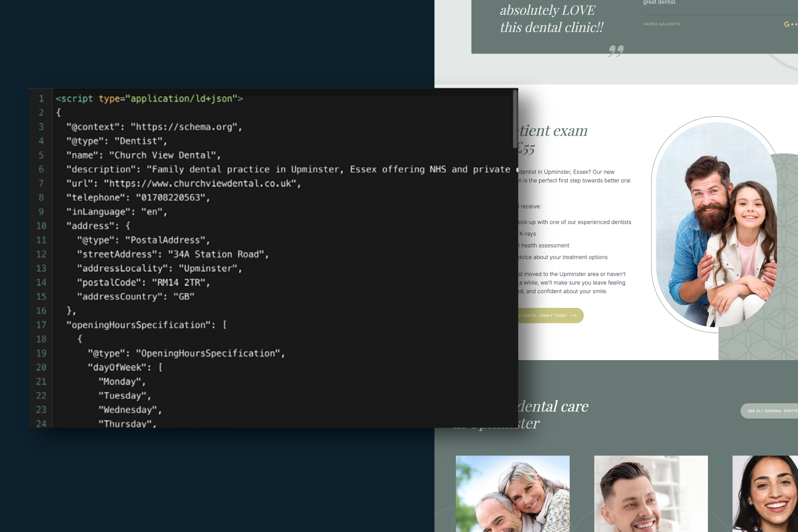Click the "address": { line
Screen dimensions: 798x532
tap(98, 226)
